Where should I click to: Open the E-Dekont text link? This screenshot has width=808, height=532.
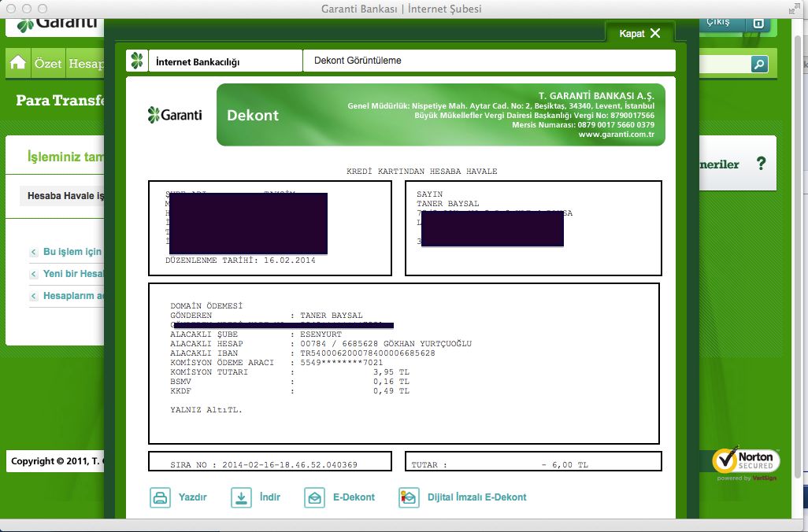[x=354, y=497]
